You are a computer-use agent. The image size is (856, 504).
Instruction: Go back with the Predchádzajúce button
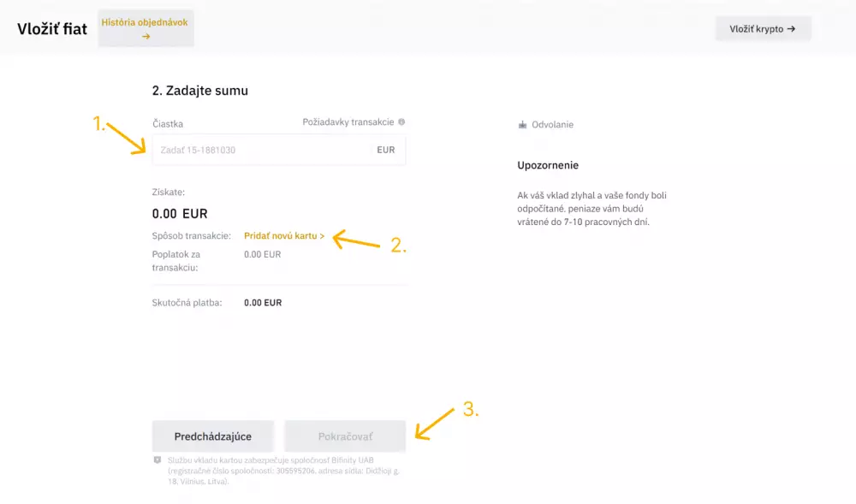click(x=213, y=436)
